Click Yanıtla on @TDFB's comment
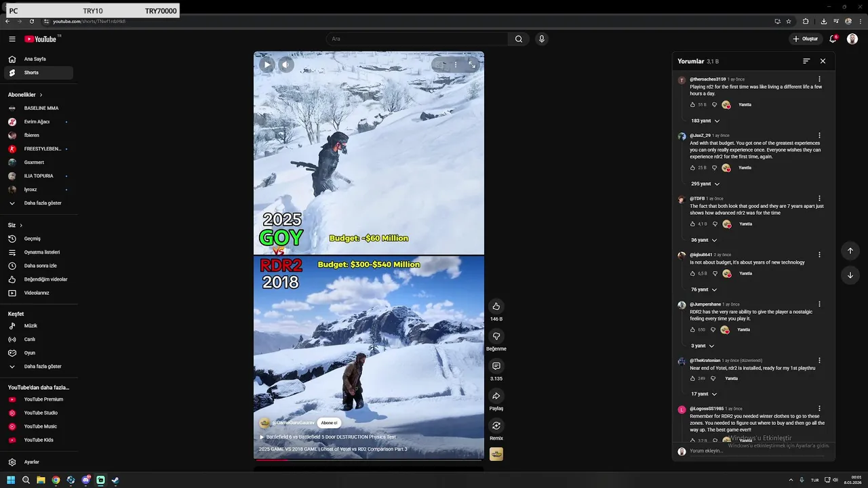868x488 pixels. pyautogui.click(x=746, y=224)
